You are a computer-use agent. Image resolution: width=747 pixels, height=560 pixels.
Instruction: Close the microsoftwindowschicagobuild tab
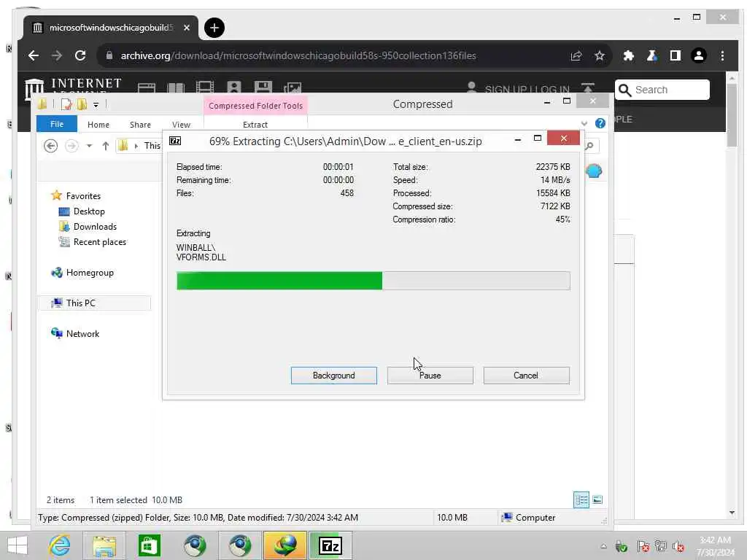(187, 28)
